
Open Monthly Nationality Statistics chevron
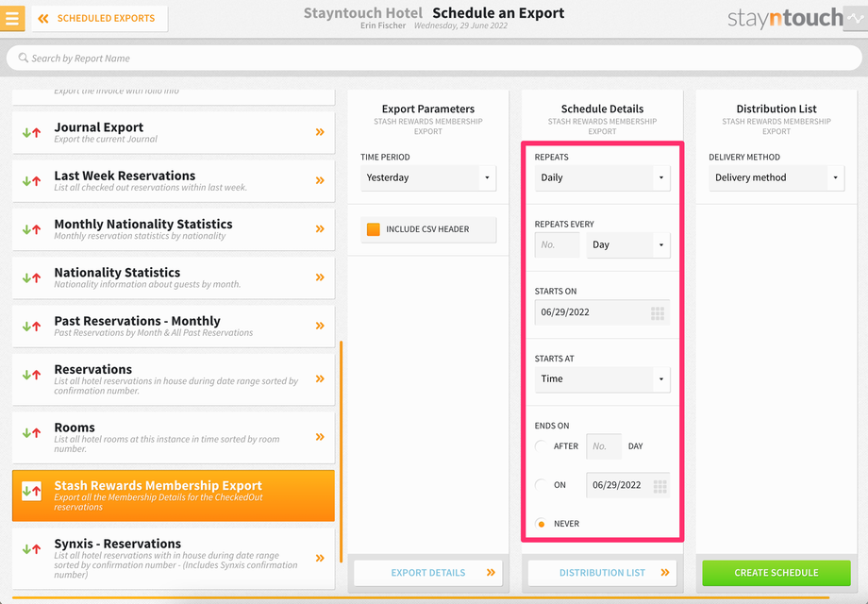coord(320,228)
